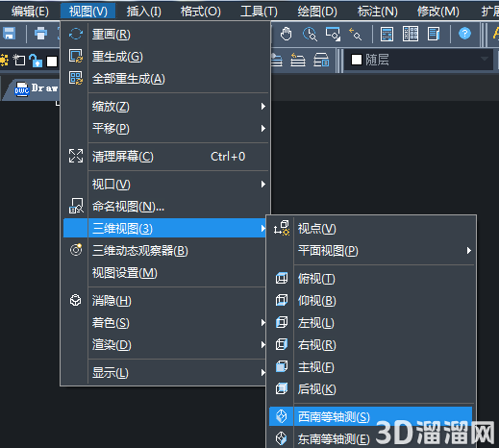Expand the 缩放(Z) submenu

point(165,107)
